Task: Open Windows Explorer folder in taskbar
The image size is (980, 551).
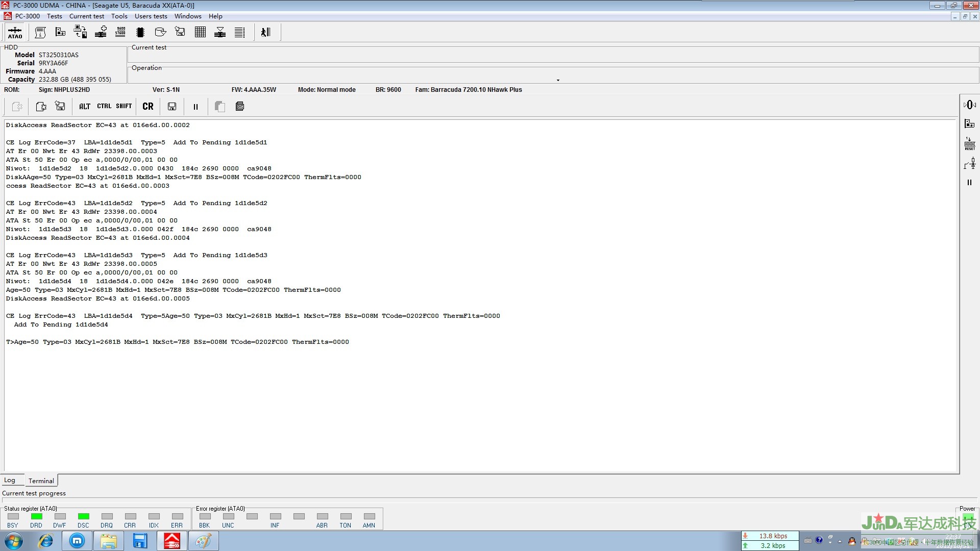Action: 108,541
